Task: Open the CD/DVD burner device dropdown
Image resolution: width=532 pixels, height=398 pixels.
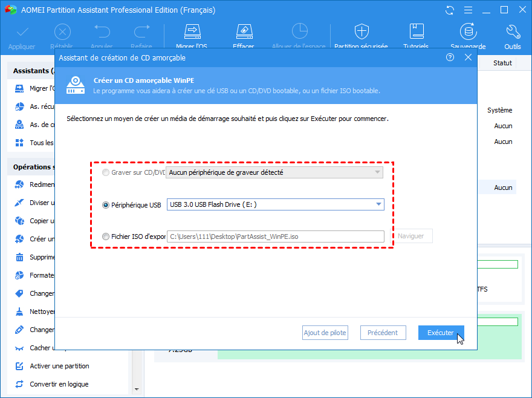Action: tap(274, 172)
